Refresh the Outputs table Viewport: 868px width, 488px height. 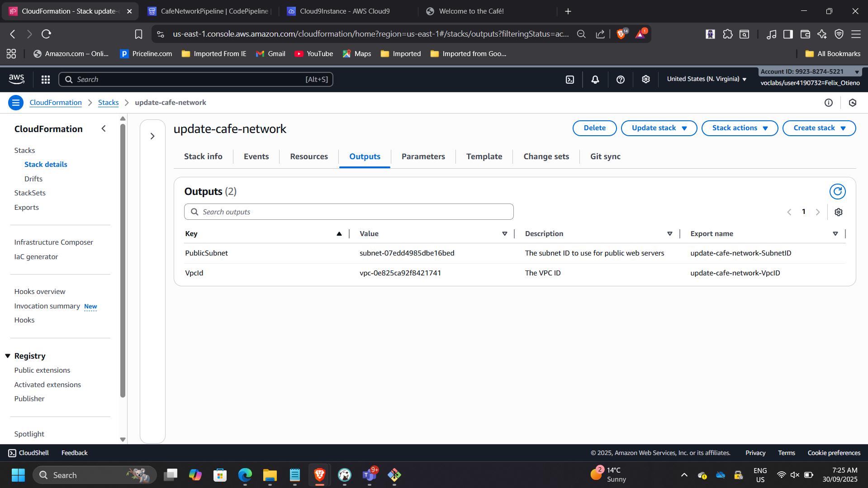[837, 191]
